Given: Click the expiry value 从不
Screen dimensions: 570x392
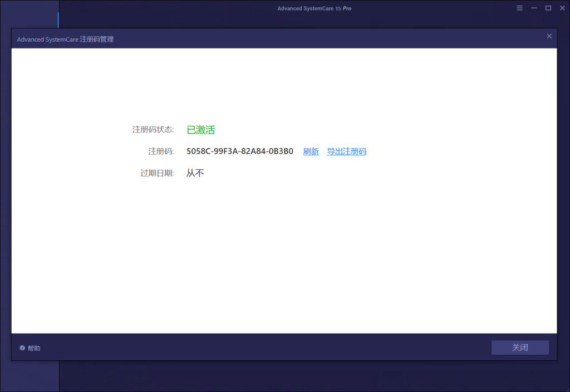Looking at the screenshot, I should [195, 173].
